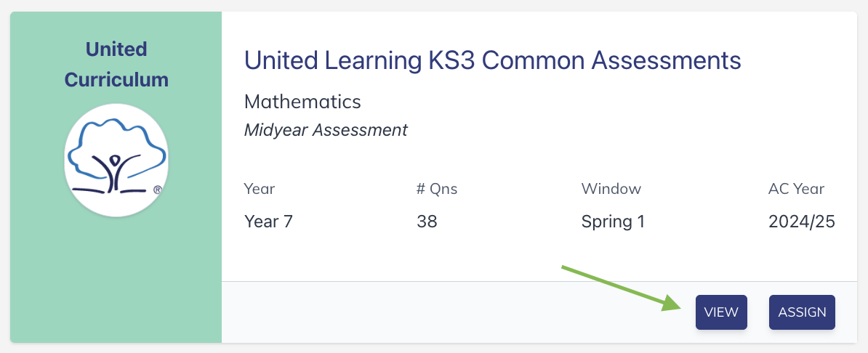Click the Midyear Assessment subtitle
Image resolution: width=868 pixels, height=353 pixels.
tap(326, 130)
